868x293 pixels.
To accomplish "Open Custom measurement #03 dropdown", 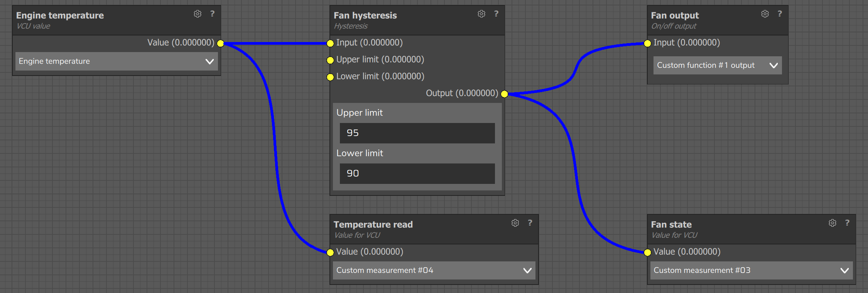I will tap(751, 270).
